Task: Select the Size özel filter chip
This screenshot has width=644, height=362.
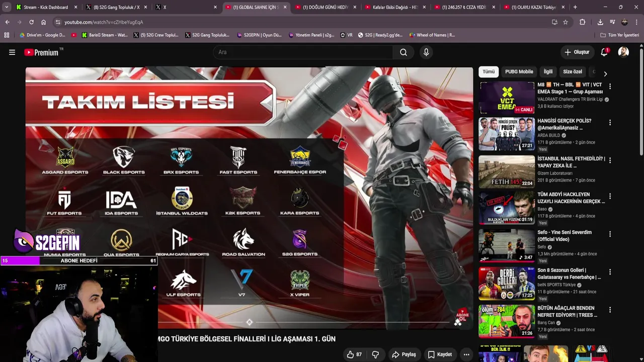Action: 573,72
